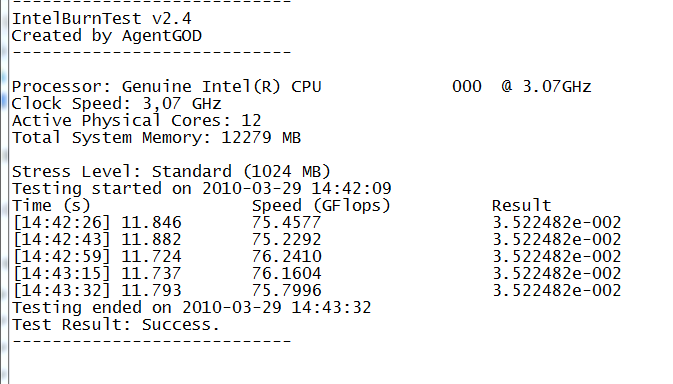Click the 76.2410 GFlops speed value
The width and height of the screenshot is (673, 384).
pyautogui.click(x=286, y=256)
